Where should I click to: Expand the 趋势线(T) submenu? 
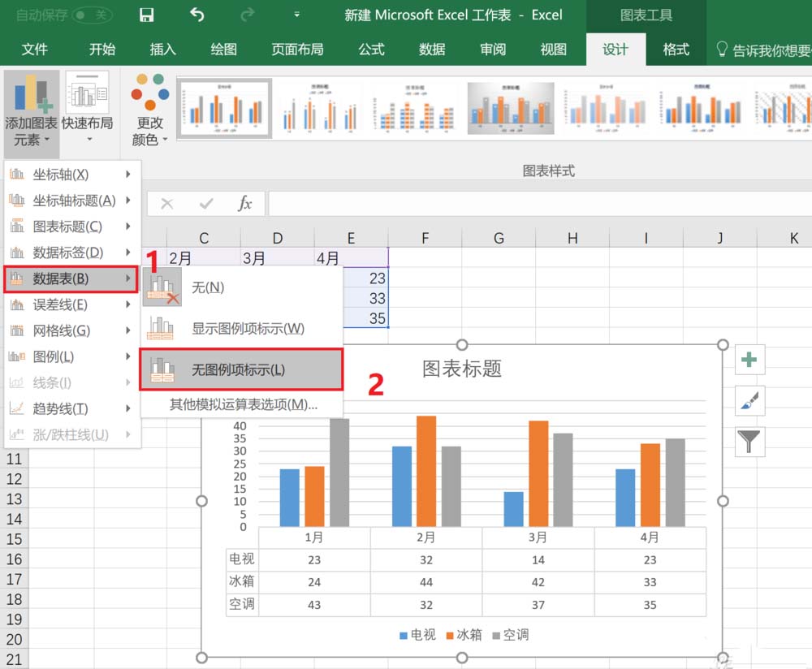pyautogui.click(x=72, y=408)
